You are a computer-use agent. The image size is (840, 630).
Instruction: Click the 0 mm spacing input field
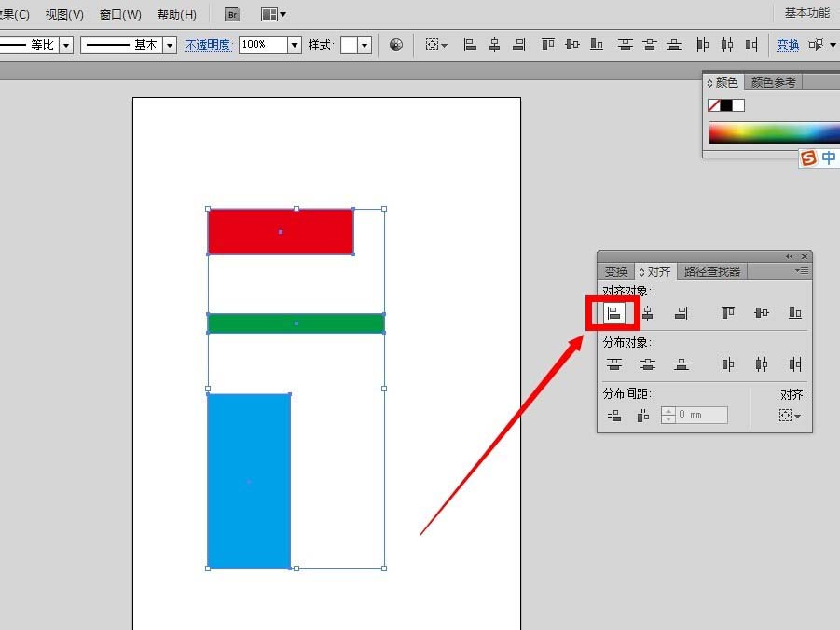pos(701,415)
